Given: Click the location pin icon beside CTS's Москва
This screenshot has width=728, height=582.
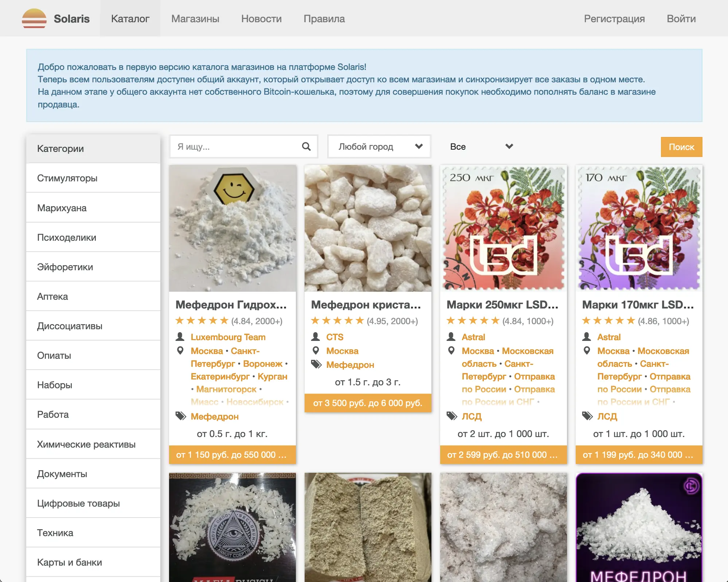Looking at the screenshot, I should 316,351.
